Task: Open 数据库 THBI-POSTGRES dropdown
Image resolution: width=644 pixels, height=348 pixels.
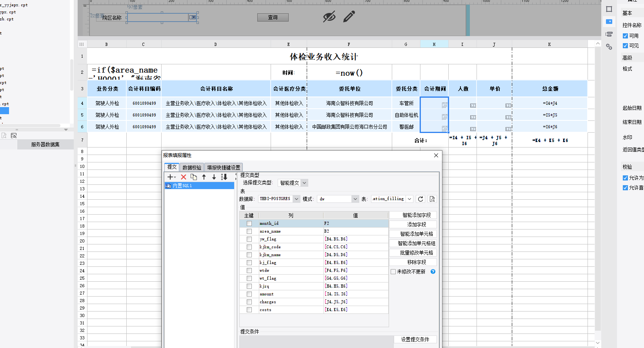Action: [x=297, y=199]
